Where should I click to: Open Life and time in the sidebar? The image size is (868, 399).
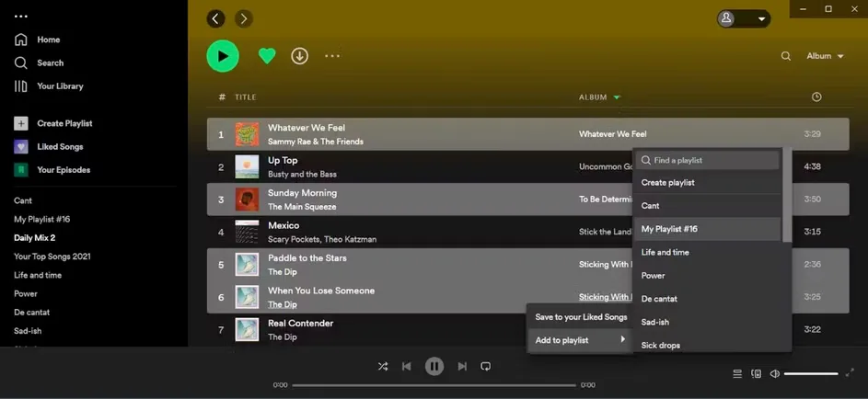click(x=38, y=275)
